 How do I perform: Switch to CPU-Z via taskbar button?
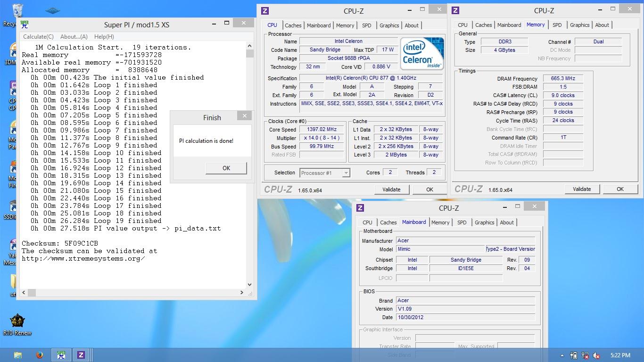point(81,355)
